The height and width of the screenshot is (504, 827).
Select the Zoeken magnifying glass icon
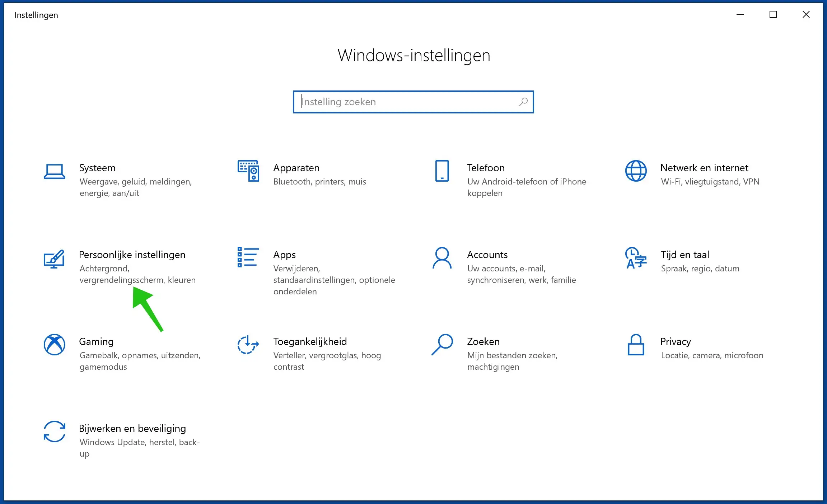point(442,345)
